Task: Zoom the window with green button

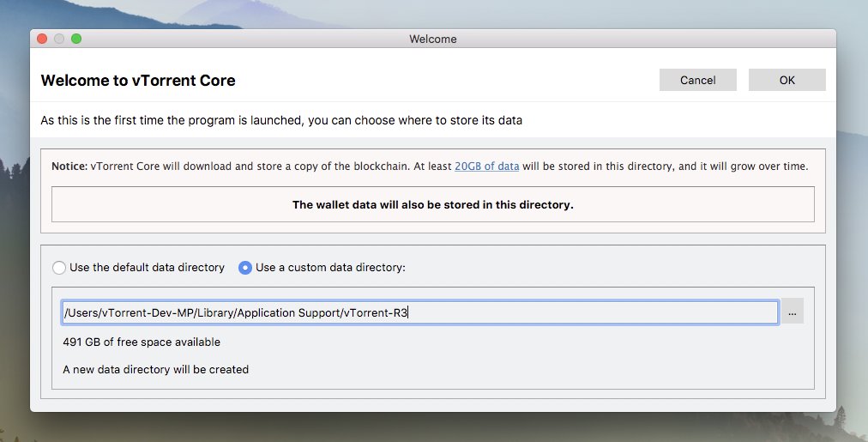Action: point(76,39)
